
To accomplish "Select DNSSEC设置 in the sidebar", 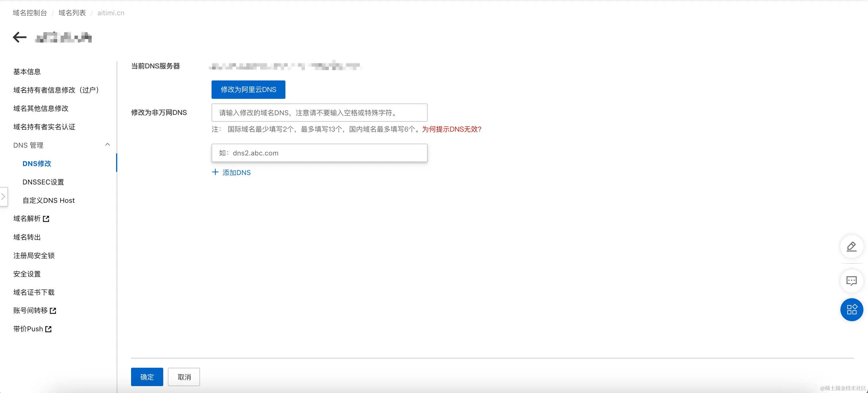I will 43,182.
